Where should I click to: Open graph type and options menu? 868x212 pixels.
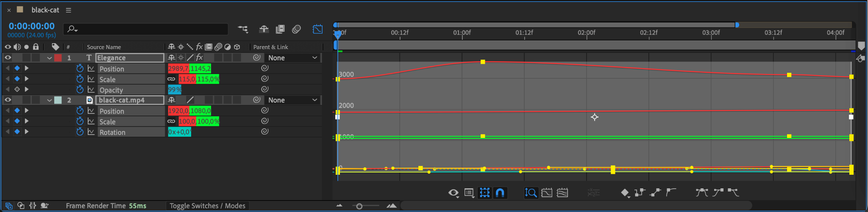click(x=469, y=193)
